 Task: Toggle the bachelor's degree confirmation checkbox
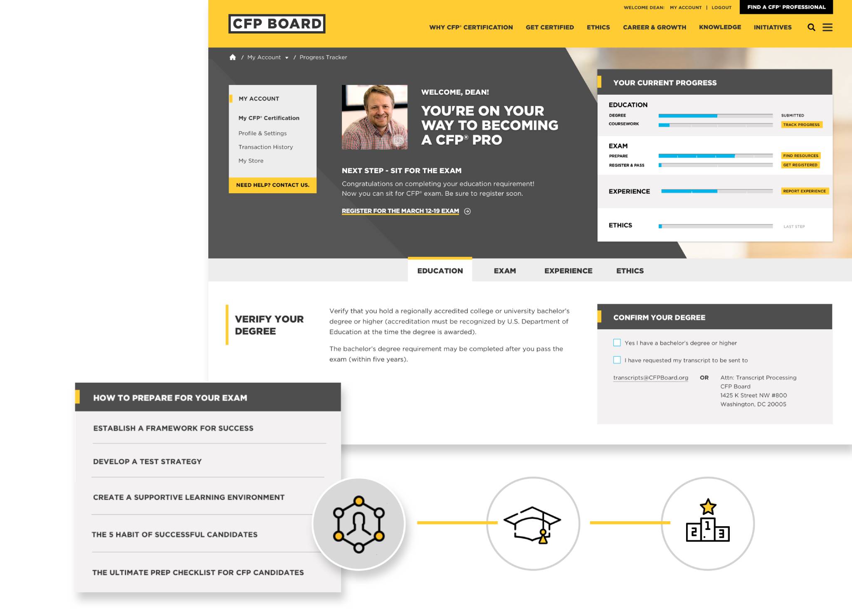point(617,342)
